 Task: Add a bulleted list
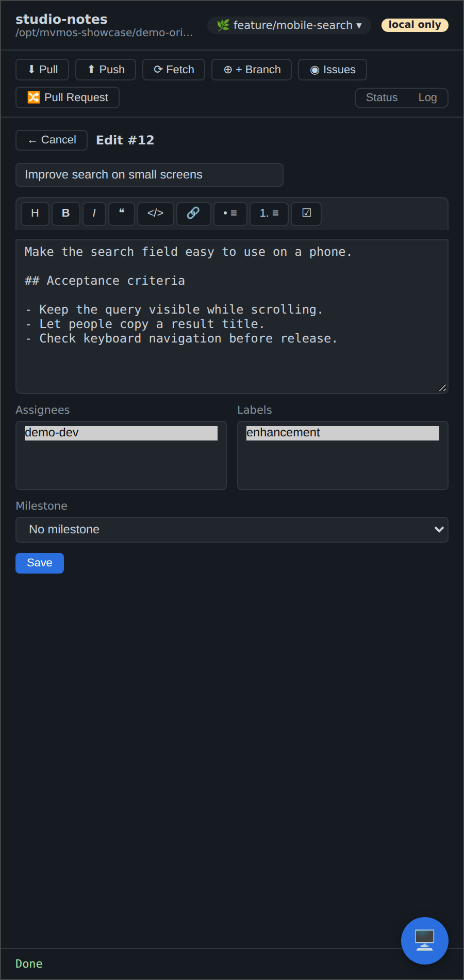click(x=230, y=214)
